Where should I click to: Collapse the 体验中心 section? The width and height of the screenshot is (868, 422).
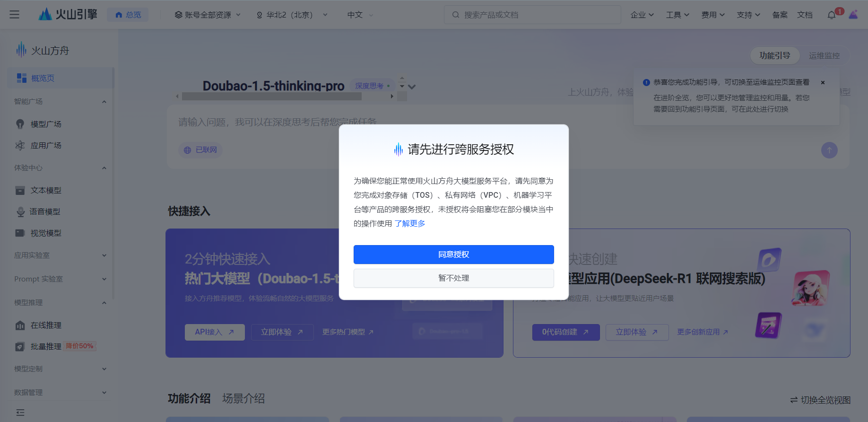pos(104,168)
